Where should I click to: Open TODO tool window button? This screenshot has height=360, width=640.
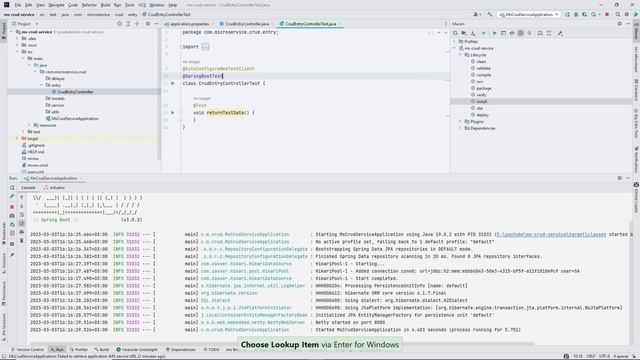pos(211,350)
